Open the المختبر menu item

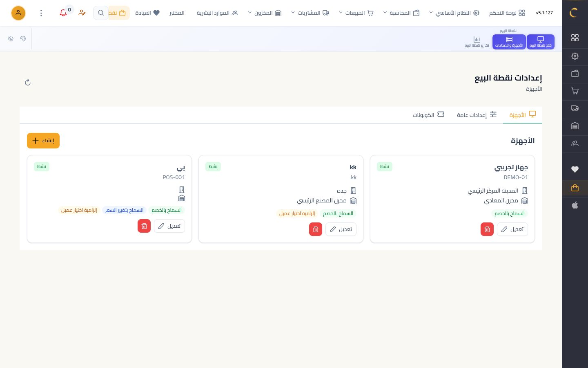(177, 13)
